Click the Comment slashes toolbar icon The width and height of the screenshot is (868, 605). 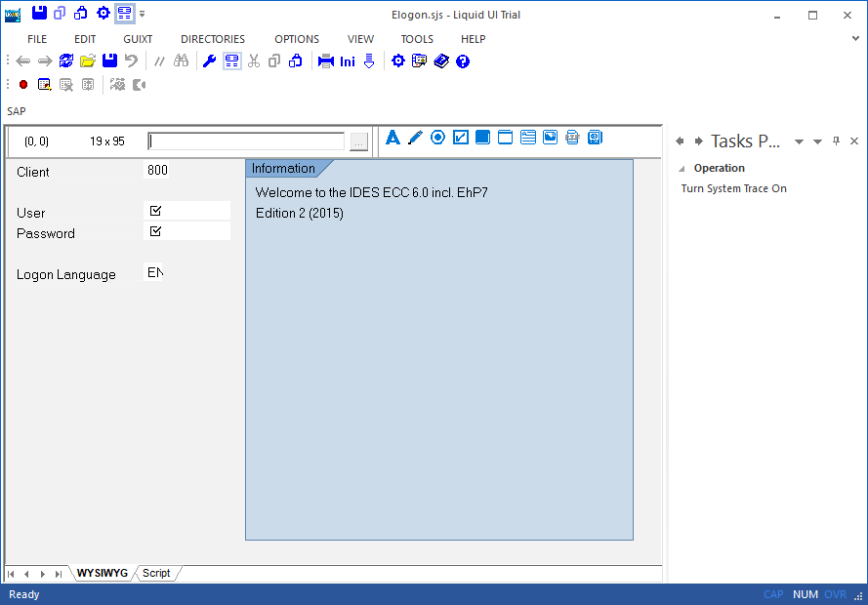coord(159,61)
